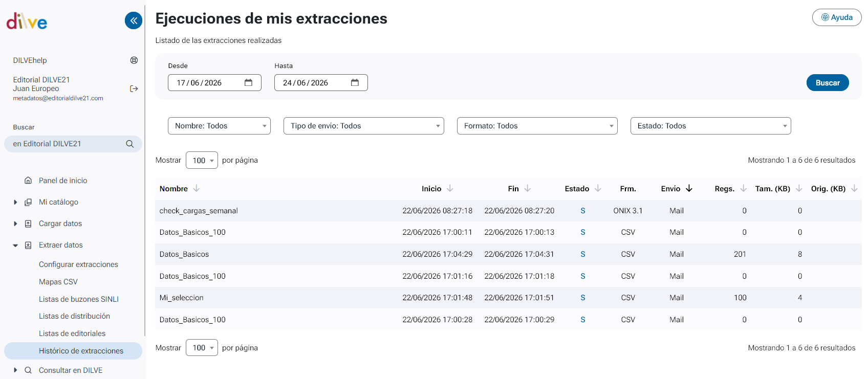
Task: Open Mapas CSV menu item
Action: pos(58,282)
